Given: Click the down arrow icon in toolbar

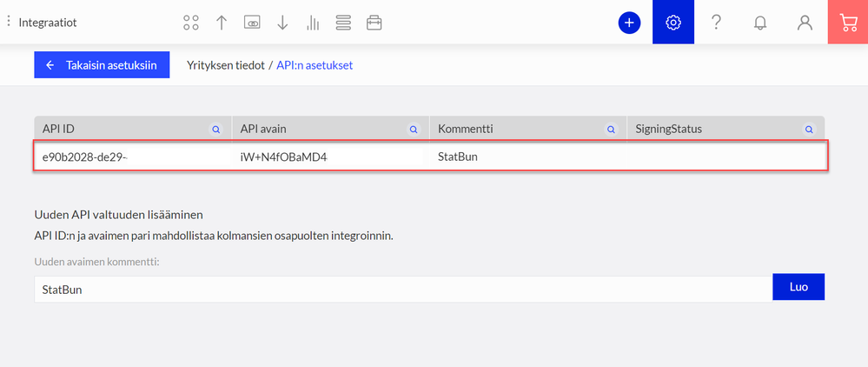Looking at the screenshot, I should tap(282, 23).
